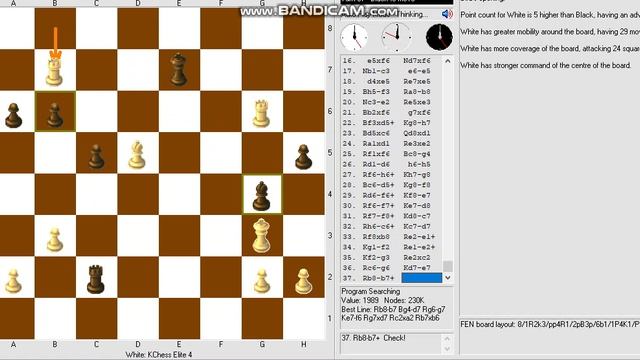Viewport: 640px width, 360px height.
Task: Click the Best Line analysis text
Action: [393, 313]
